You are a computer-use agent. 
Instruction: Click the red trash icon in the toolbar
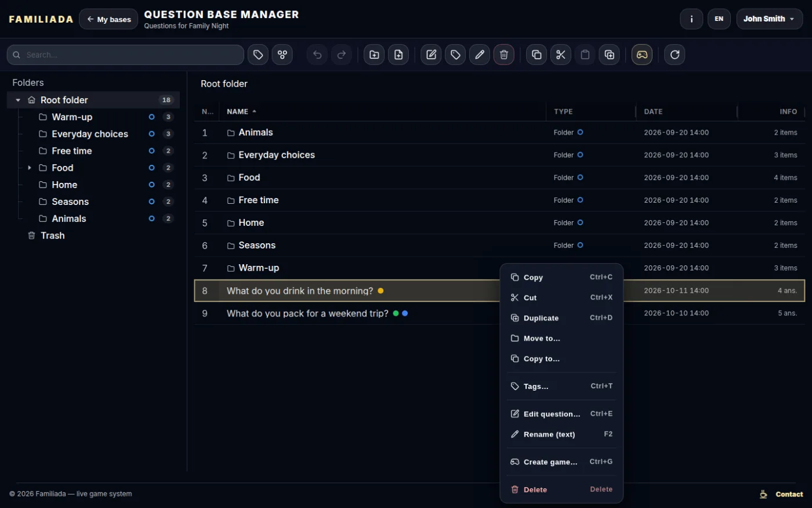(504, 55)
